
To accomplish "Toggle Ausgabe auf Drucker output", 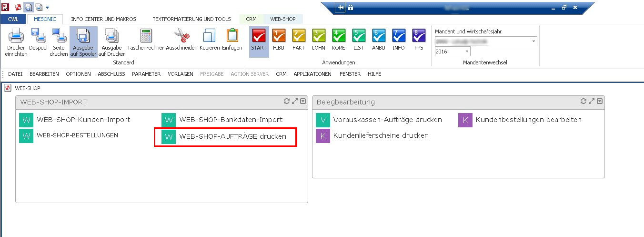I will [112, 42].
